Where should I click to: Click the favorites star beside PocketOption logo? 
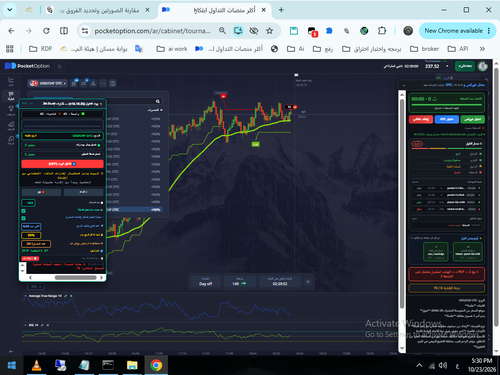[59, 66]
